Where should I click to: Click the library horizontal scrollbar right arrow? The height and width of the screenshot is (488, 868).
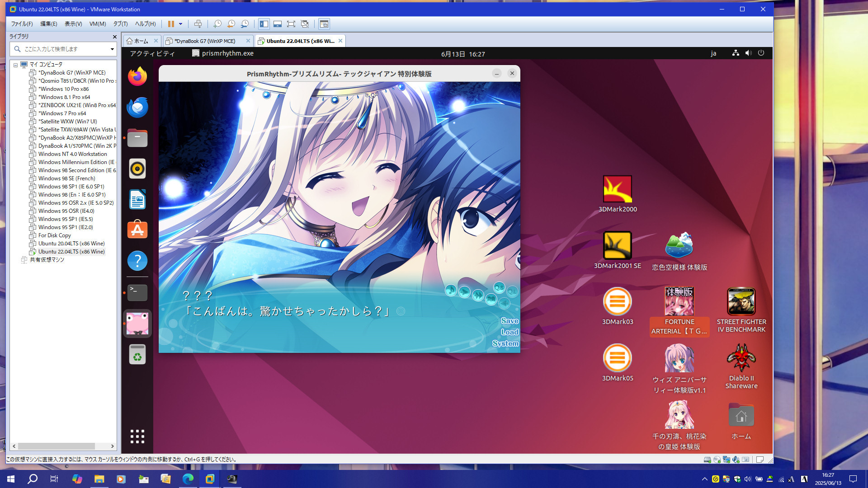[x=113, y=446]
